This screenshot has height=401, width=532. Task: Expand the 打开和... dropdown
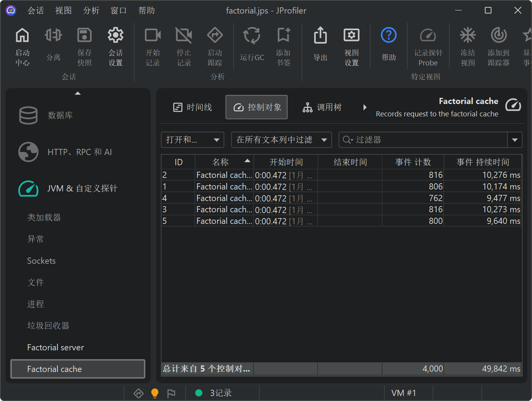click(x=192, y=140)
